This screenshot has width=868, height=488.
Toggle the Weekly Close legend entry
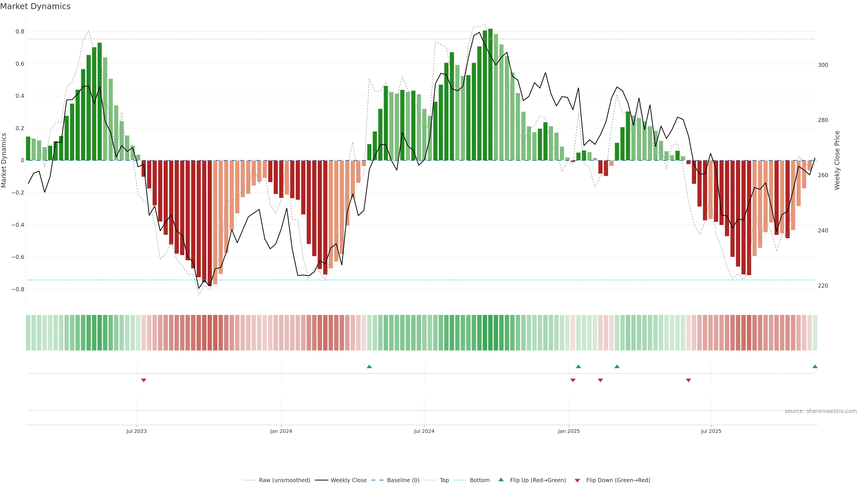[x=348, y=480]
